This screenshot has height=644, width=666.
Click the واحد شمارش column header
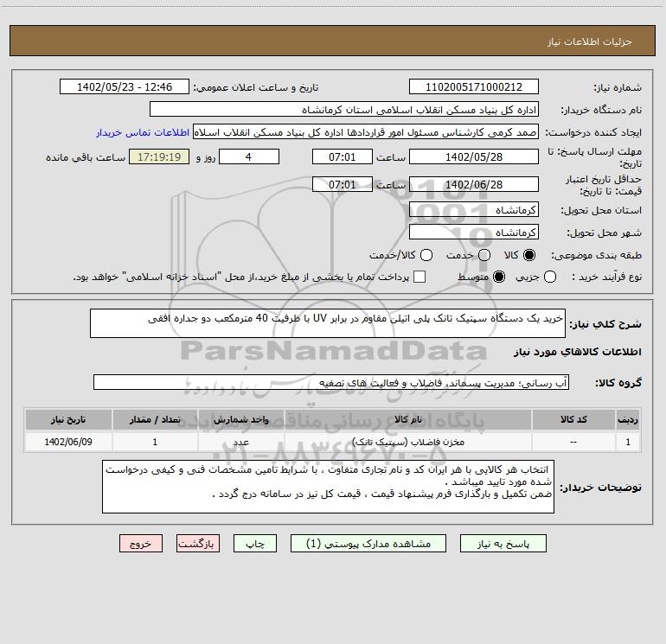click(240, 419)
